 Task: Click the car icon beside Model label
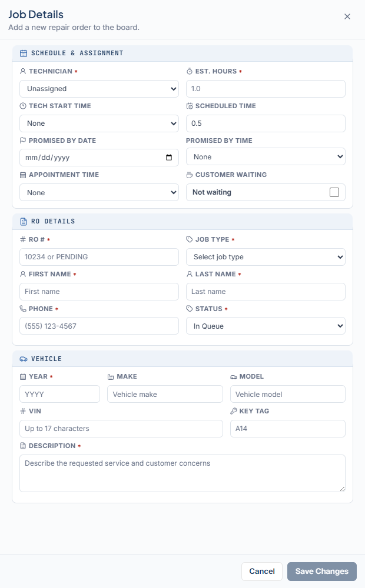(x=234, y=376)
